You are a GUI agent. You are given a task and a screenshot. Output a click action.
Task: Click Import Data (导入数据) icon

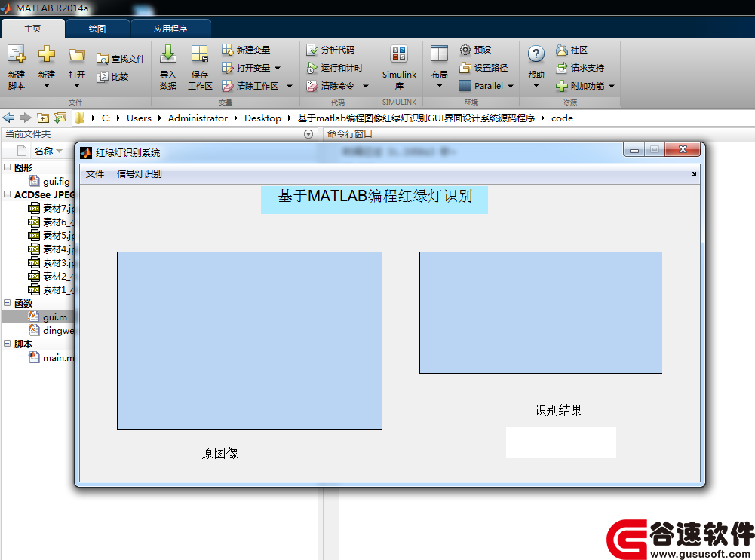click(x=168, y=54)
